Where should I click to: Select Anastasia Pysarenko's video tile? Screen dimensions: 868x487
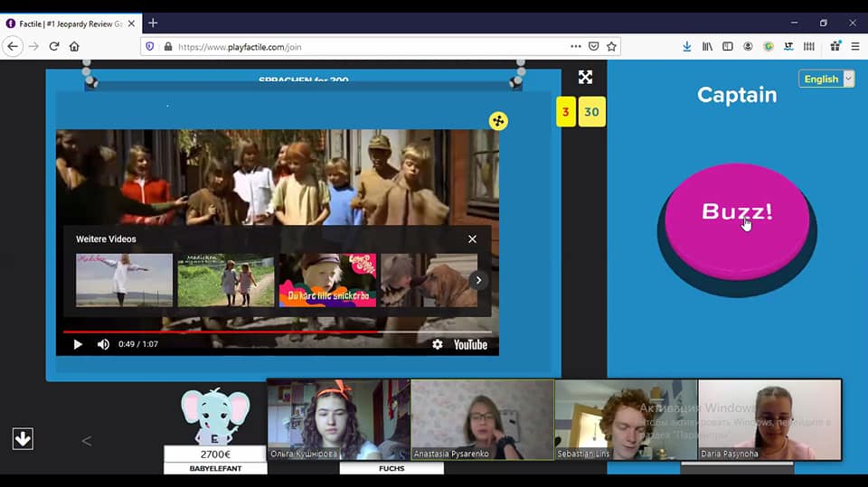click(483, 419)
